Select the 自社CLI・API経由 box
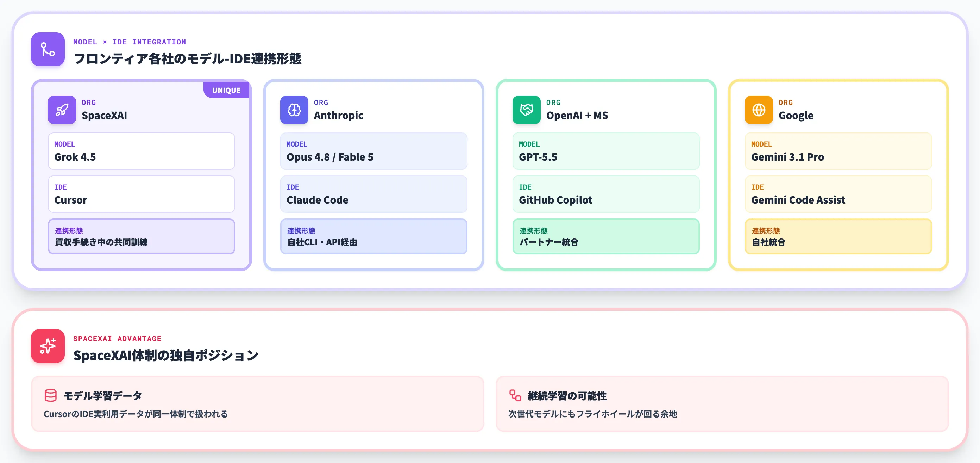 [x=373, y=236]
